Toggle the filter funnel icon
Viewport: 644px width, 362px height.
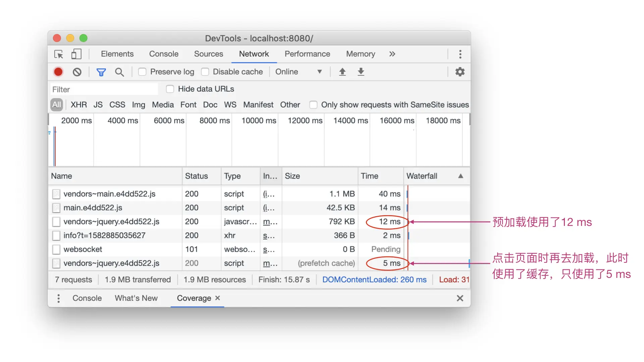101,72
